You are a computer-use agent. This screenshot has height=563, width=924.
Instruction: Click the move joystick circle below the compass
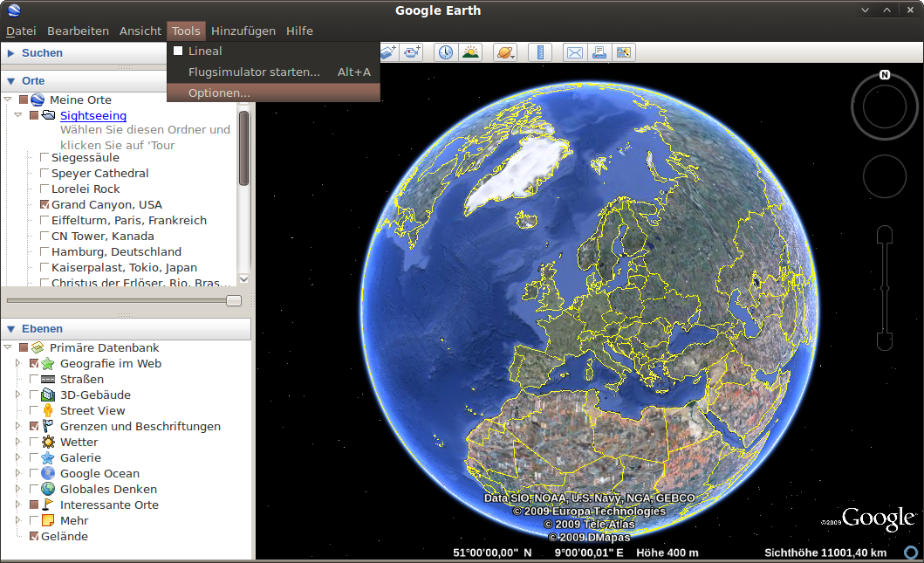point(885,176)
